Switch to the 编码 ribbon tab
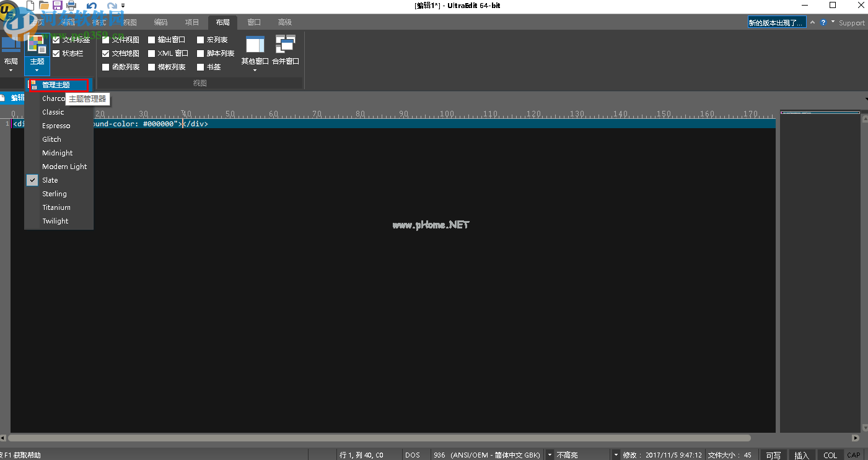 (161, 22)
